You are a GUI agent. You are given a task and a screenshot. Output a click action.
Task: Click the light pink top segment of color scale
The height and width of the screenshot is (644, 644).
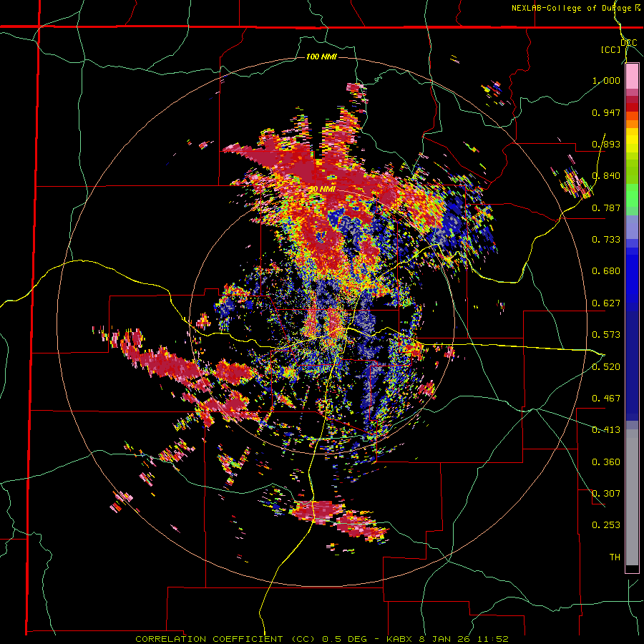pos(632,76)
